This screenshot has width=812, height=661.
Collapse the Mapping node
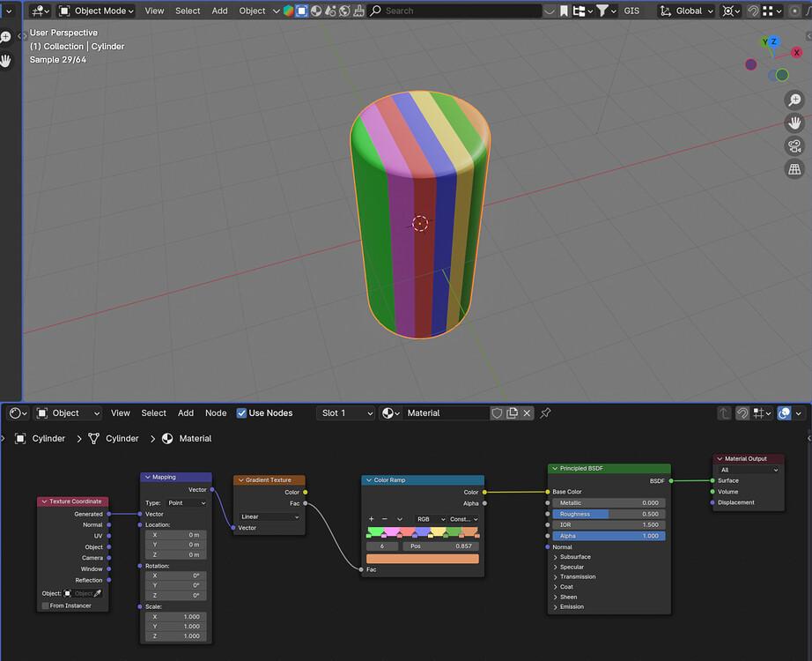pos(148,477)
